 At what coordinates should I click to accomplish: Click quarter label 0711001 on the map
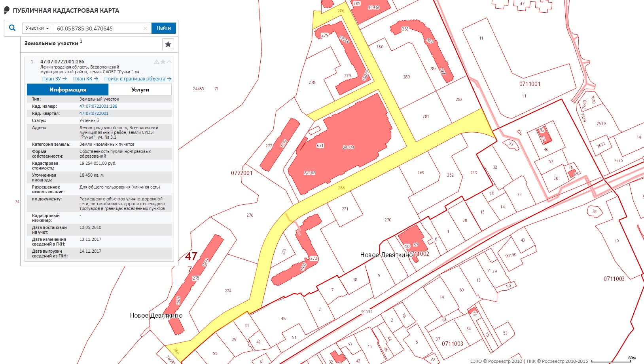click(x=530, y=84)
